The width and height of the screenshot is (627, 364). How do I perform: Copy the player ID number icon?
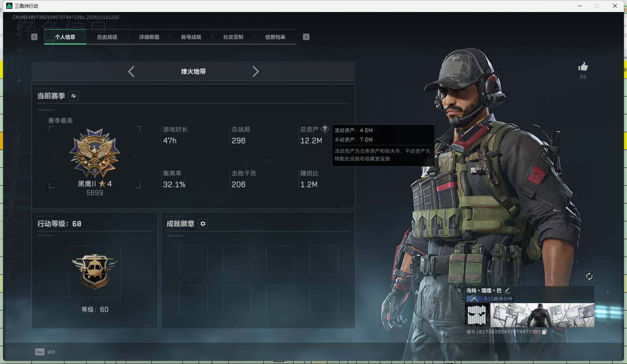(x=544, y=332)
